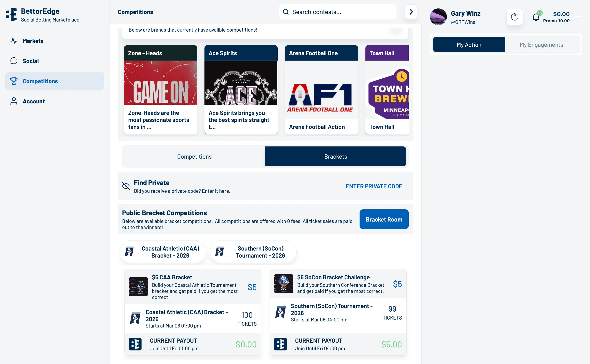Click the search magnifier icon
Screen dimensions: 590x364
point(286,12)
